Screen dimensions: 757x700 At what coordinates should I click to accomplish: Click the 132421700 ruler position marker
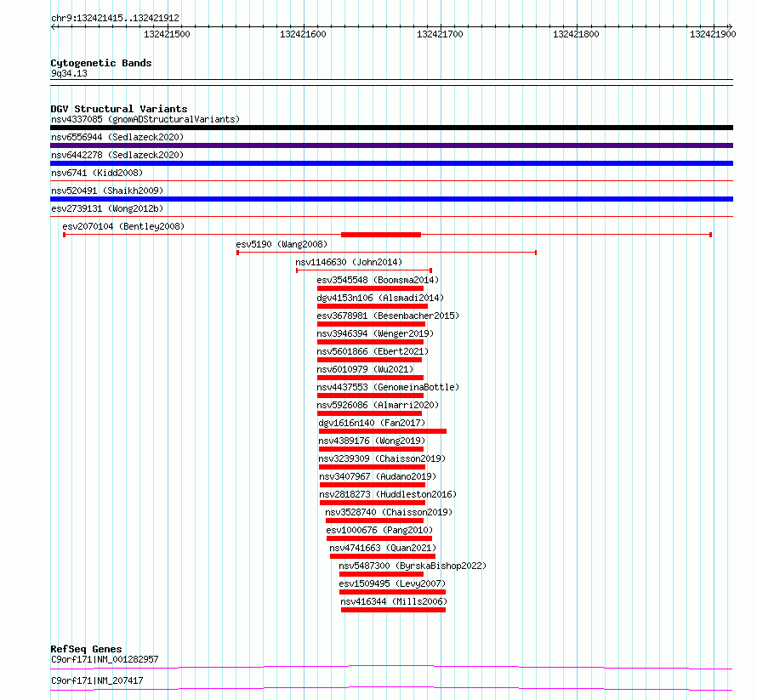[440, 34]
